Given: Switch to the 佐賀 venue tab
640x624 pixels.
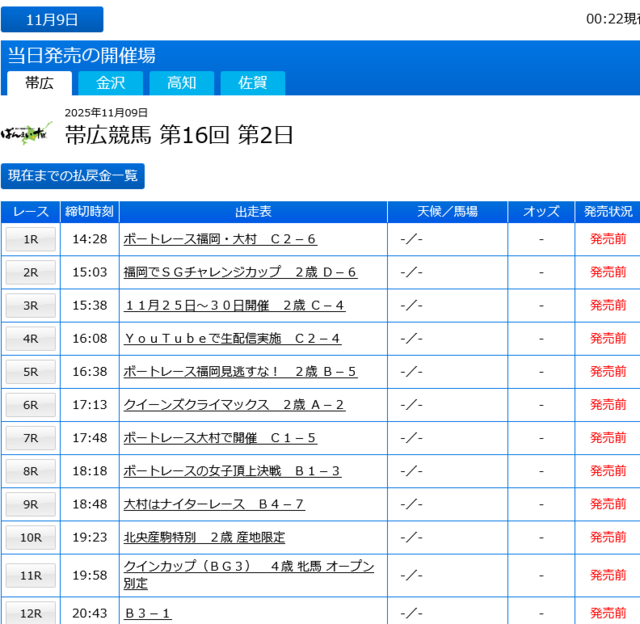Looking at the screenshot, I should click(252, 83).
